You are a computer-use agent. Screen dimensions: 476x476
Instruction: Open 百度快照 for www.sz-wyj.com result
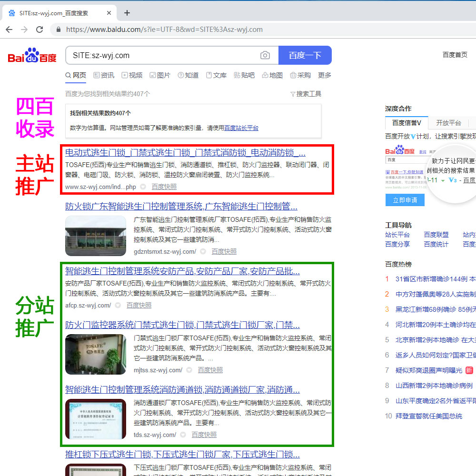click(x=164, y=187)
